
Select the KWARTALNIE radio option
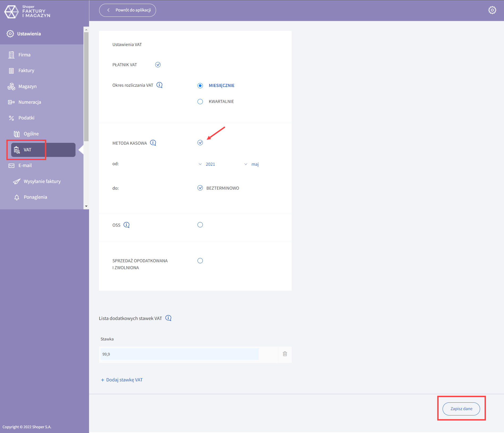[x=200, y=102]
